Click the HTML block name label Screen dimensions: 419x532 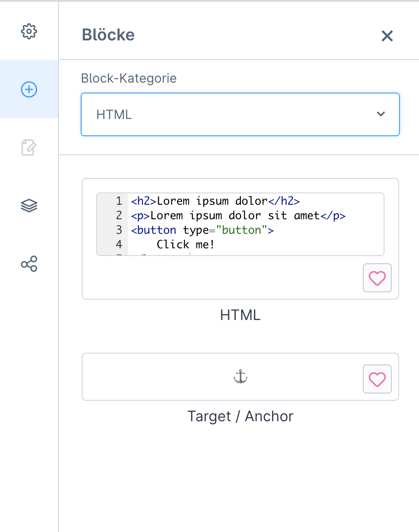(x=240, y=315)
